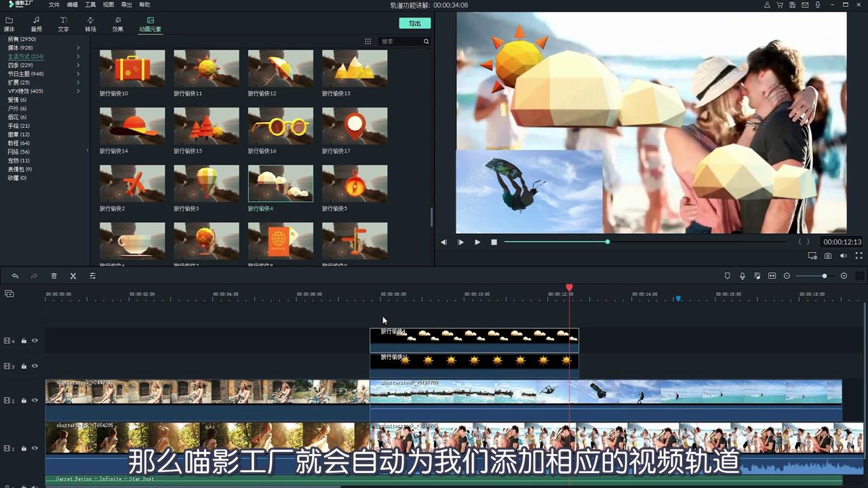Click the Redo icon above the timeline
Image resolution: width=868 pixels, height=488 pixels.
pyautogui.click(x=35, y=276)
